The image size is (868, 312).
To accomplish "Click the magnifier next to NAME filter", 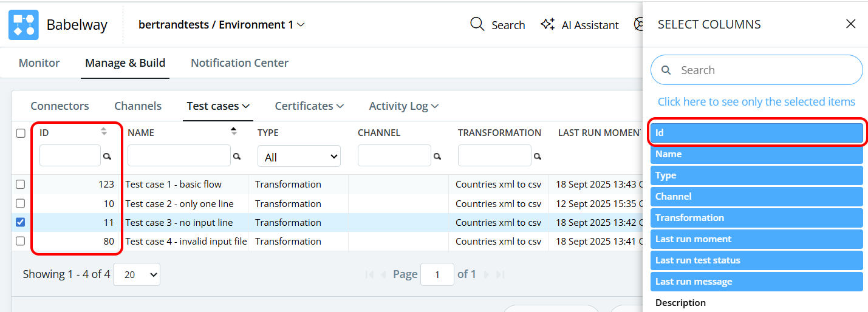I will 237,157.
